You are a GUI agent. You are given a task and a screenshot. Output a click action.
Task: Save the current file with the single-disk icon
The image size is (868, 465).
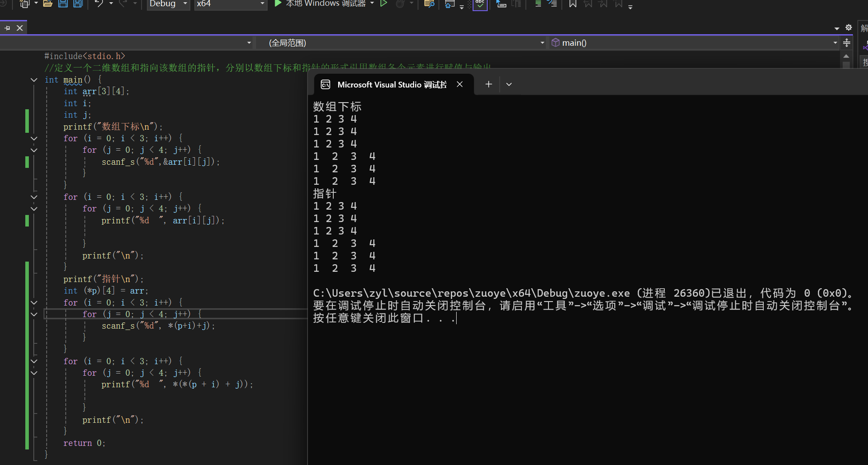(63, 4)
